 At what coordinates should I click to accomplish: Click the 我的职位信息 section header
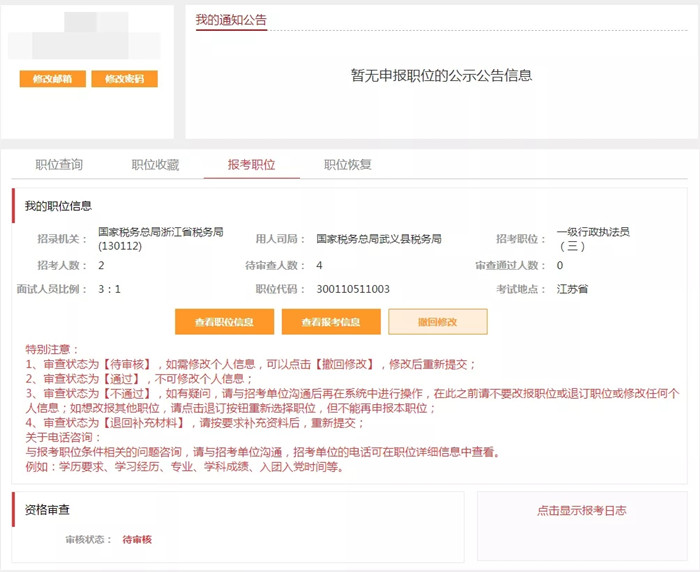58,206
